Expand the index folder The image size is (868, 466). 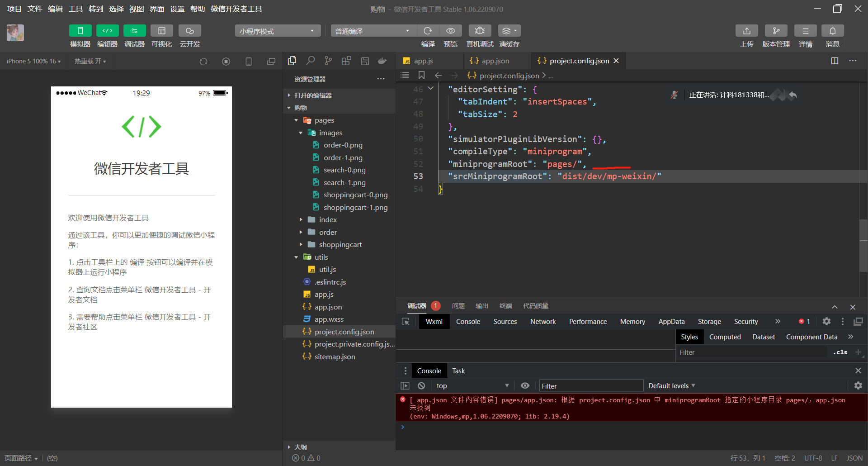(328, 220)
